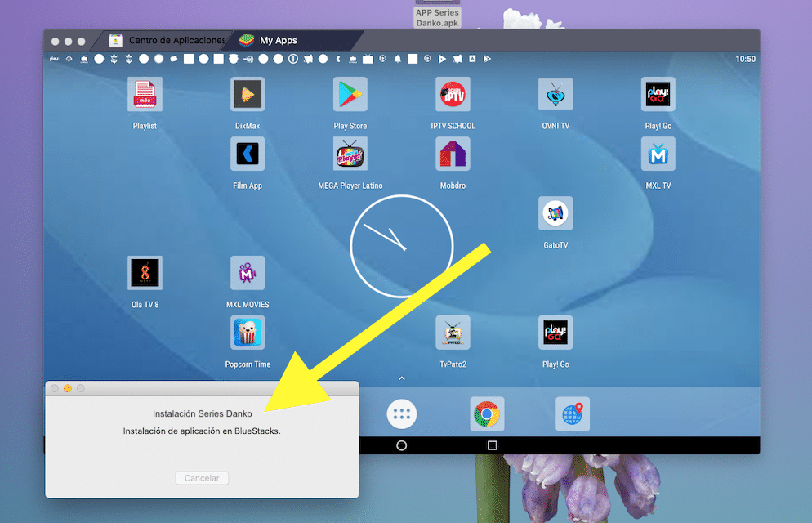The height and width of the screenshot is (523, 812).
Task: Launch the IPTV SCHOOL app
Action: pos(453,95)
